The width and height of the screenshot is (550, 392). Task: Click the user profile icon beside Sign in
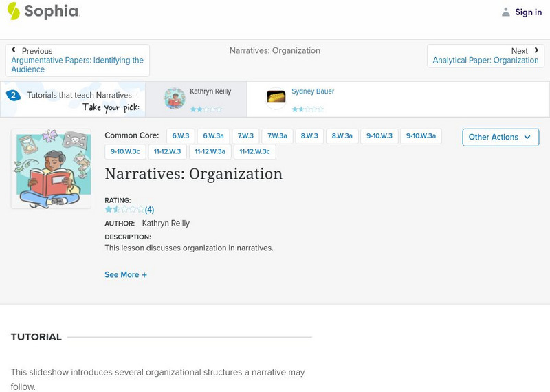coord(506,12)
